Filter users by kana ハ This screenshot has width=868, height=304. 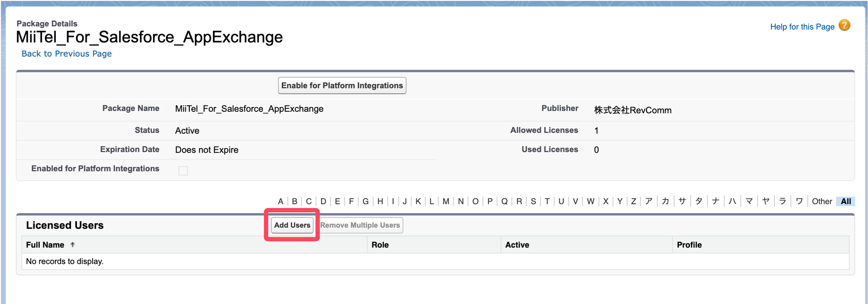(732, 201)
